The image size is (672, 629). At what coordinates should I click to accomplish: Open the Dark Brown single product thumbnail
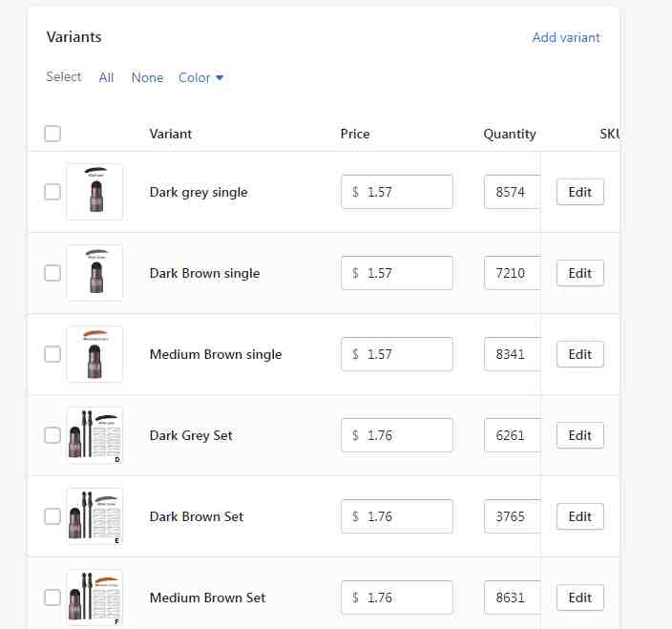pos(94,273)
